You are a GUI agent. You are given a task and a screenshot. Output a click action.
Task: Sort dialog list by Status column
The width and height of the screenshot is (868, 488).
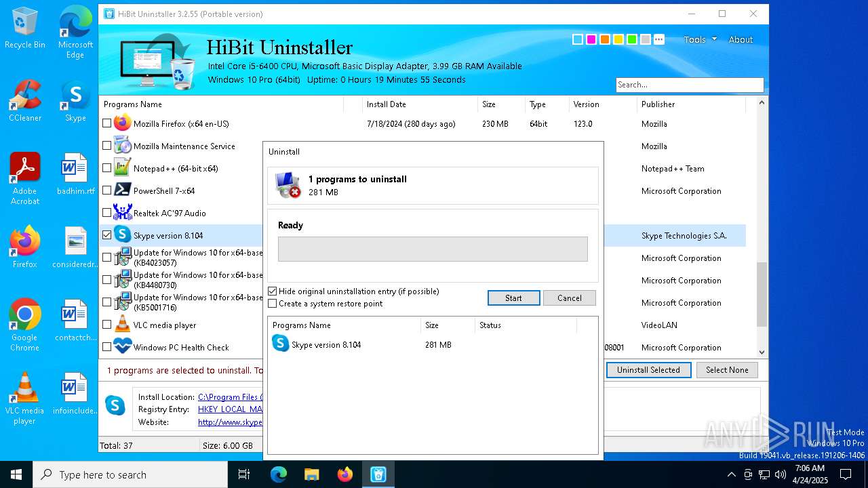pos(525,325)
